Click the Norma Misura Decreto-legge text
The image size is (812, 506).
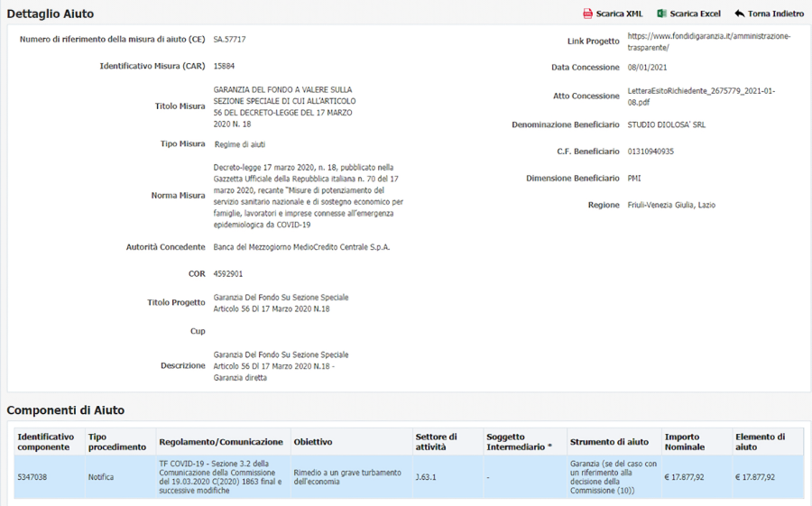[x=309, y=197]
